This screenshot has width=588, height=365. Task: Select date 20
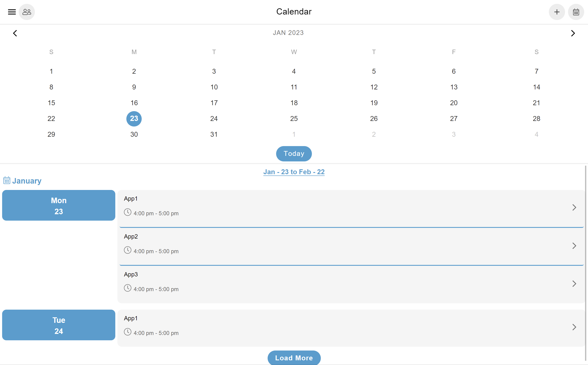(454, 103)
